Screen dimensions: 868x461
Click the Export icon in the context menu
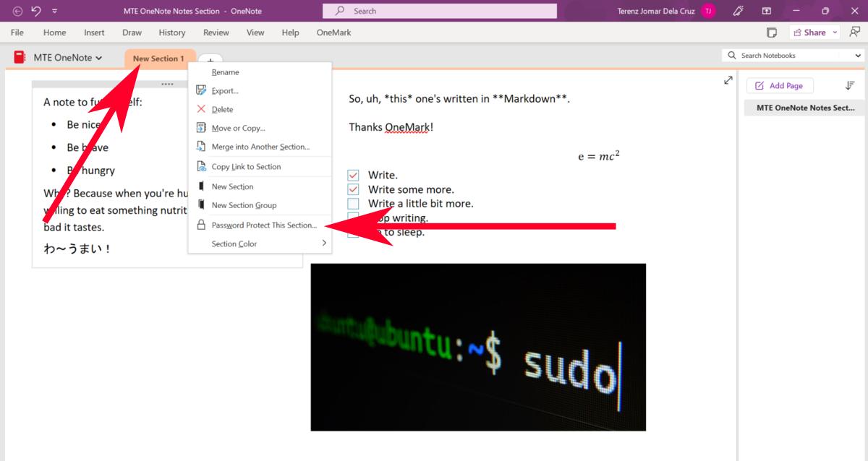[x=201, y=90]
